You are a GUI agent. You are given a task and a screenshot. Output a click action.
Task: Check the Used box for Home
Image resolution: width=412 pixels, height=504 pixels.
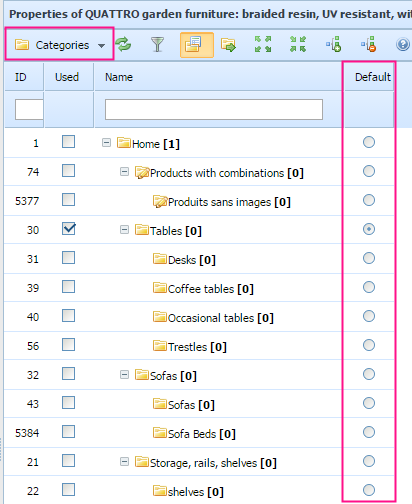coord(68,142)
